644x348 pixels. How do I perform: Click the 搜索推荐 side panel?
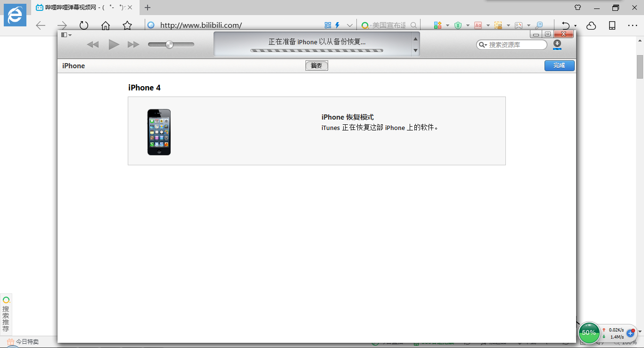[6, 314]
